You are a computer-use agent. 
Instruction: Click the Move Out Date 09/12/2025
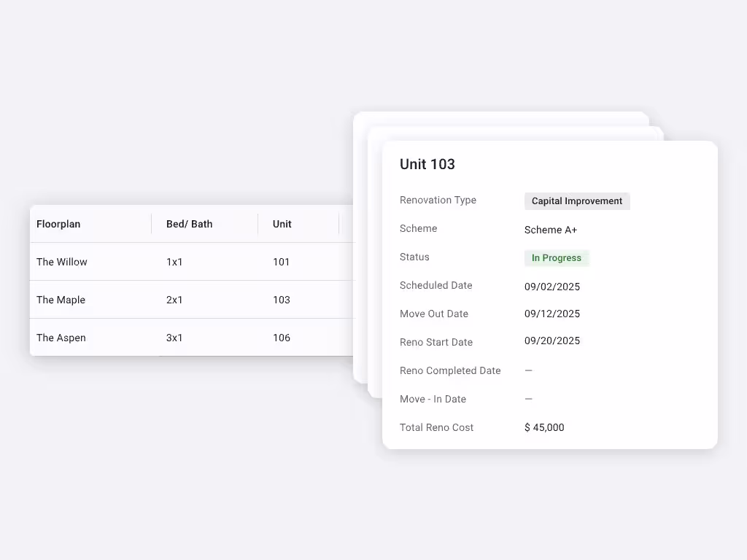[552, 314]
